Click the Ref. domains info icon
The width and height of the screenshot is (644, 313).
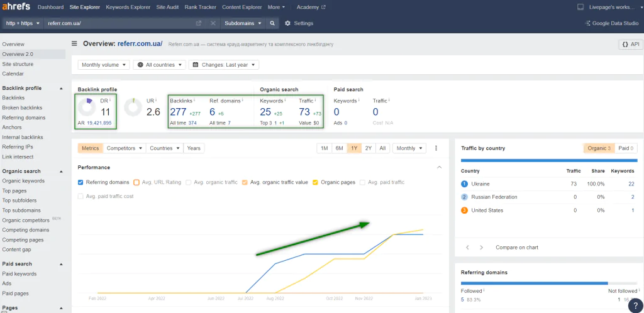pyautogui.click(x=242, y=100)
